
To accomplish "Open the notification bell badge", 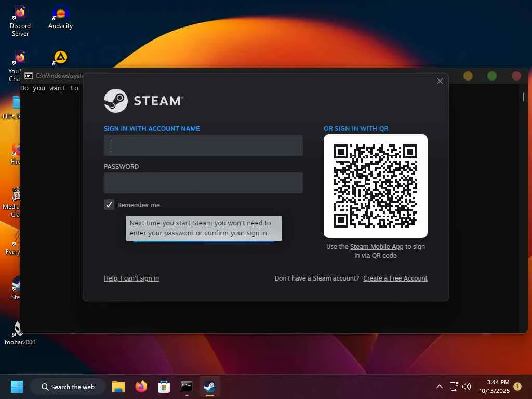I will (x=517, y=386).
